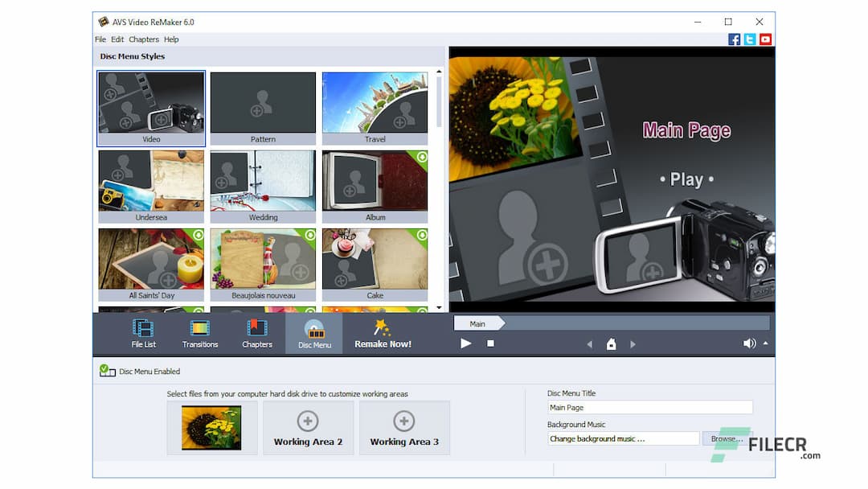
Task: Open the Chapters panel
Action: pos(256,333)
